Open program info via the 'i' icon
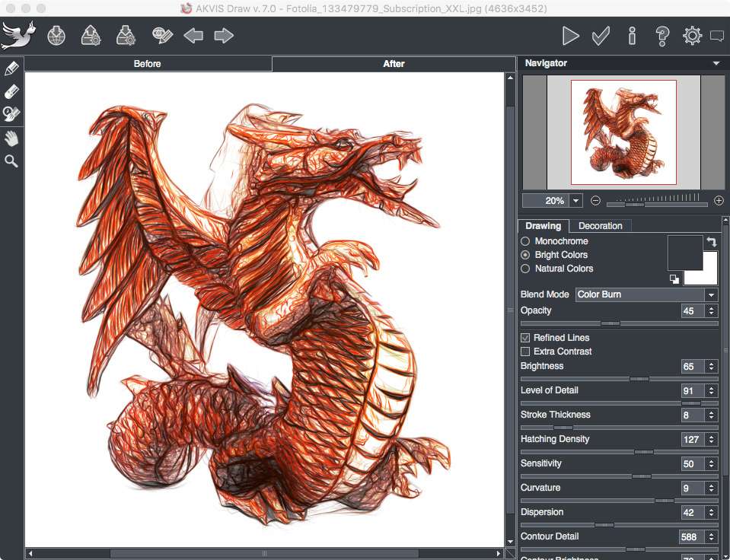 click(632, 36)
